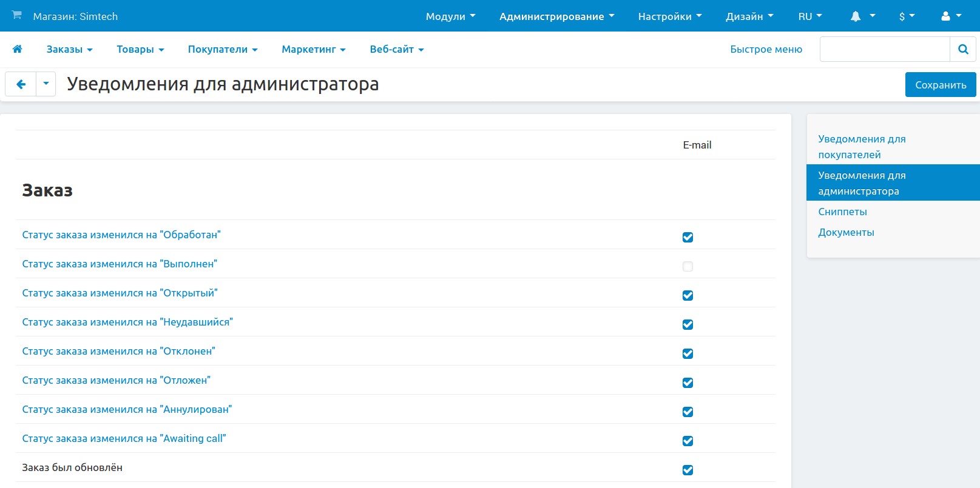The height and width of the screenshot is (488, 980).
Task: Open the notifications bell icon
Action: click(856, 16)
